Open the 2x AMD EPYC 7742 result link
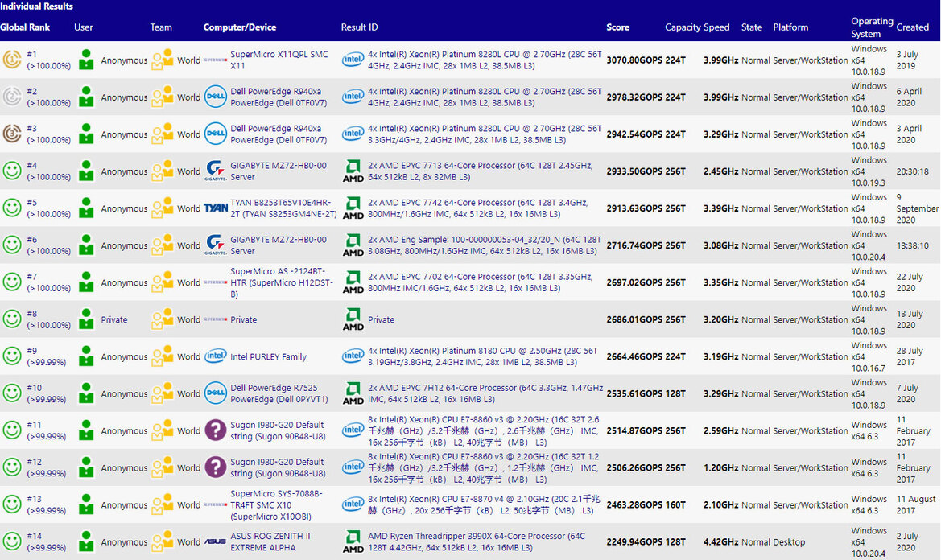Screen dimensions: 941x560 [x=477, y=208]
